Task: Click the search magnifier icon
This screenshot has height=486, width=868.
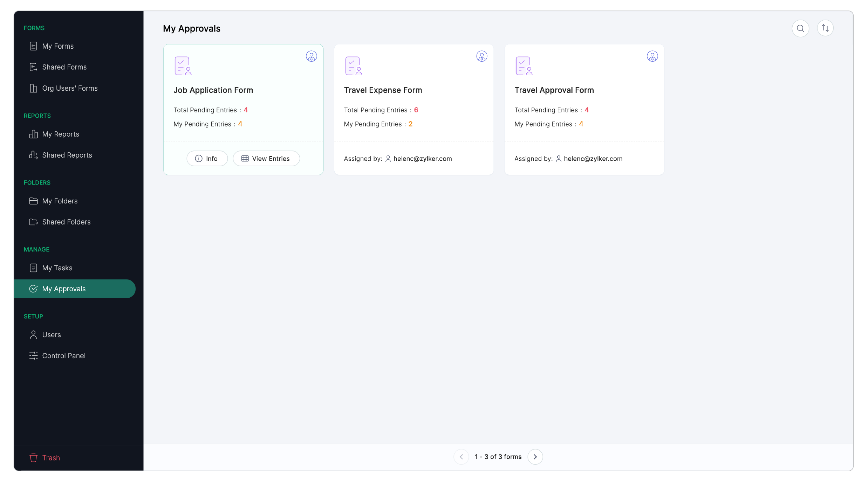Action: [x=800, y=28]
